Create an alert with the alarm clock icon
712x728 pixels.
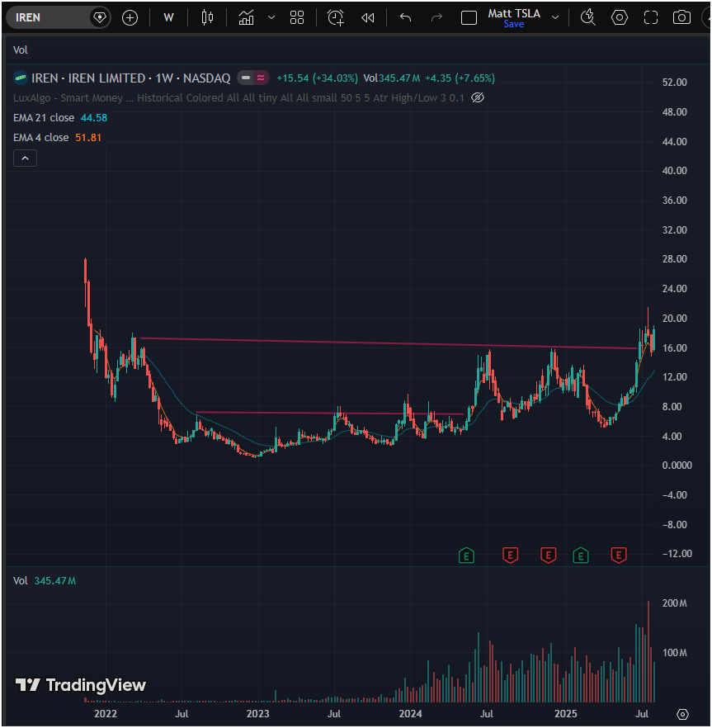pos(336,18)
